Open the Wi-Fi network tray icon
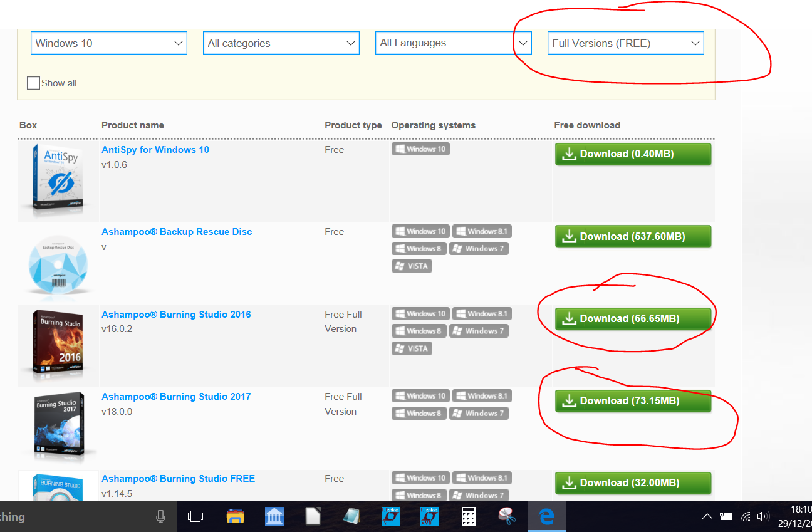The image size is (812, 532). tap(745, 517)
